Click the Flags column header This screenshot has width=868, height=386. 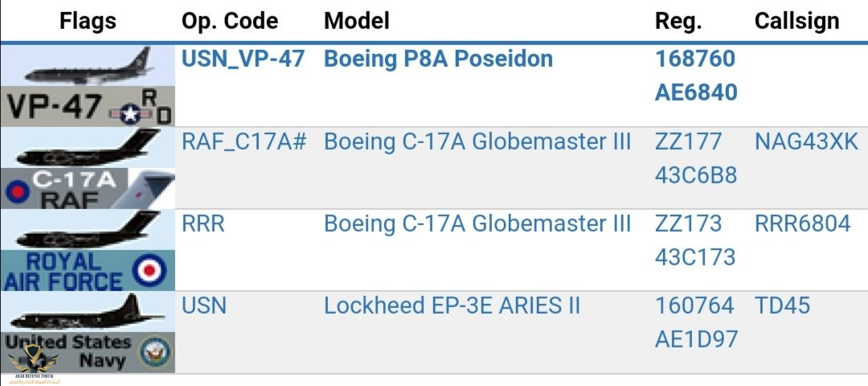tap(88, 21)
